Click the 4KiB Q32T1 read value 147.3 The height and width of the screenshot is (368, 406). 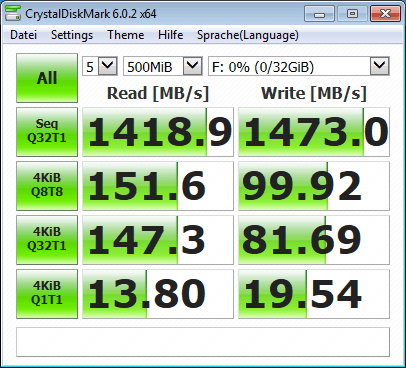point(158,240)
